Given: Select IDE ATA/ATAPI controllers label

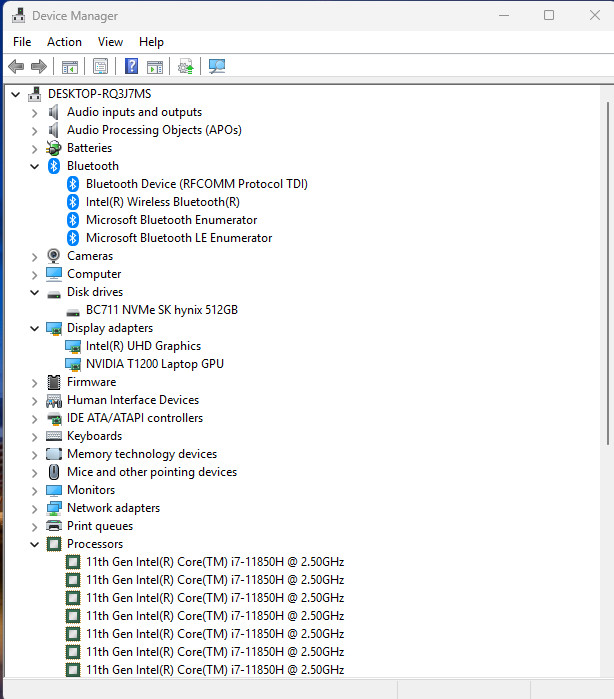Looking at the screenshot, I should (135, 418).
